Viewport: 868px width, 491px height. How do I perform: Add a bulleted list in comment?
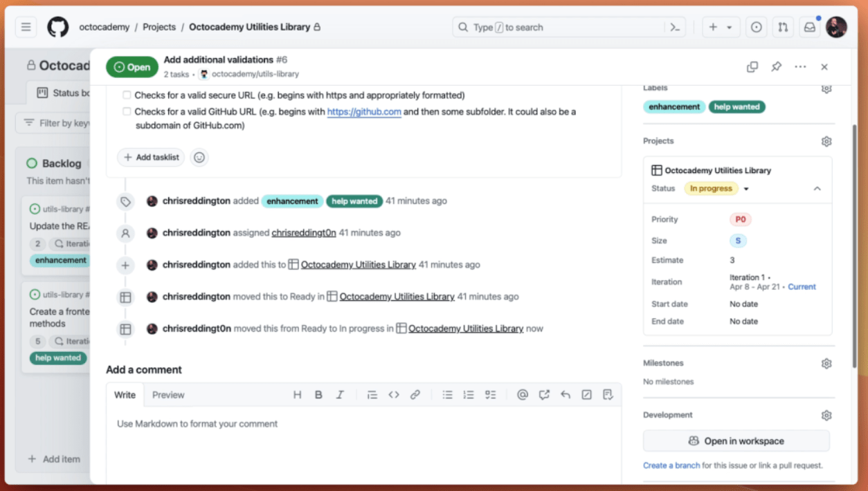(x=448, y=395)
